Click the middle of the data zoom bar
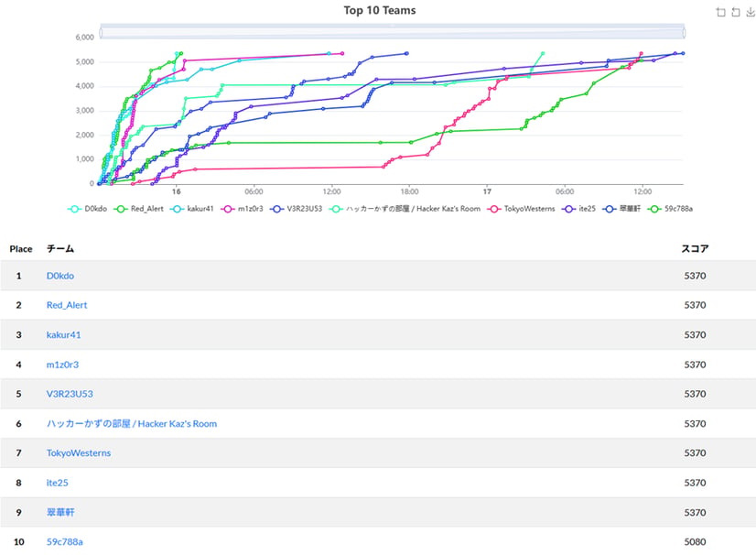The width and height of the screenshot is (756, 555). coord(392,33)
